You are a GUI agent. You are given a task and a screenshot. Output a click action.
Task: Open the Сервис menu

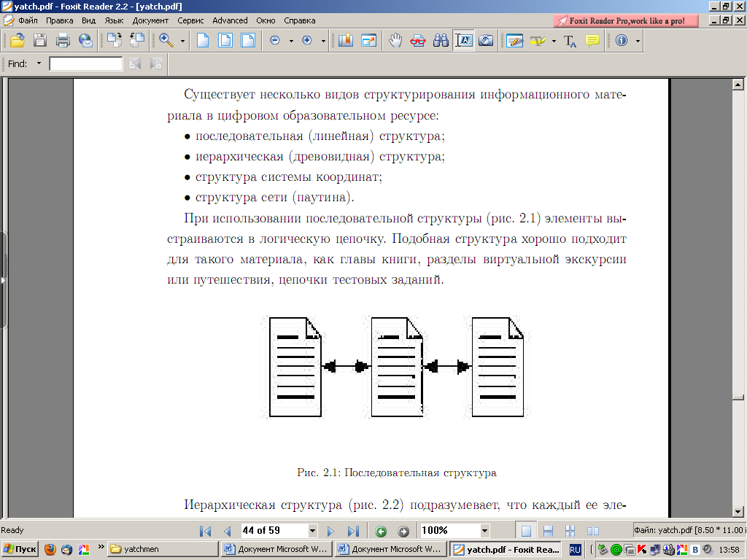pyautogui.click(x=190, y=20)
